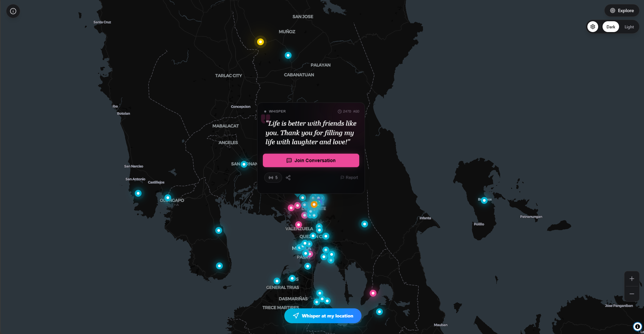The image size is (644, 334).
Task: Open the info button at top left
Action: [13, 11]
